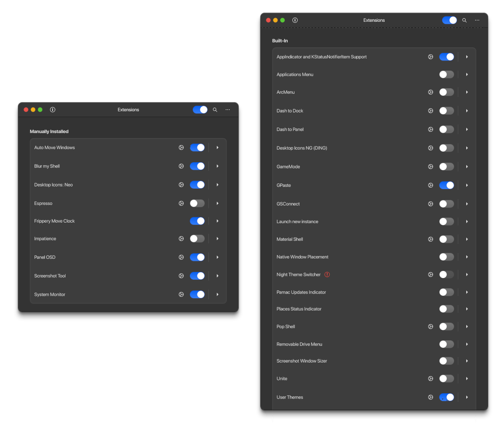Turn off the GPaste extension
Viewport: 504px width, 426px height.
[x=446, y=185]
